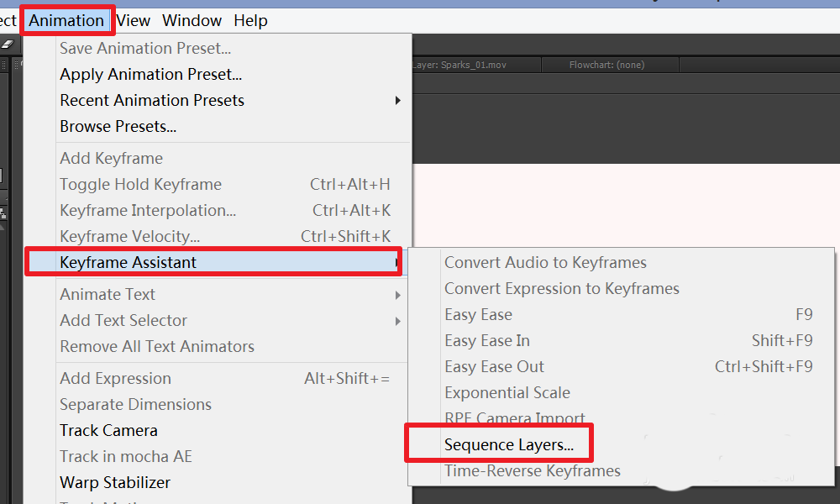Open the Help menu
Screen dimensions: 840x504
click(250, 20)
